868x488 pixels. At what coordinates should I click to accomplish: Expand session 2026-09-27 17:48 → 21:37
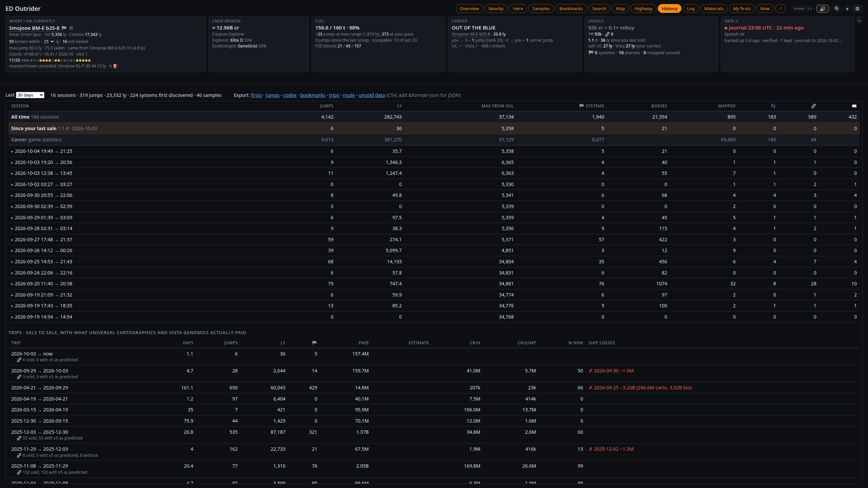click(12, 240)
